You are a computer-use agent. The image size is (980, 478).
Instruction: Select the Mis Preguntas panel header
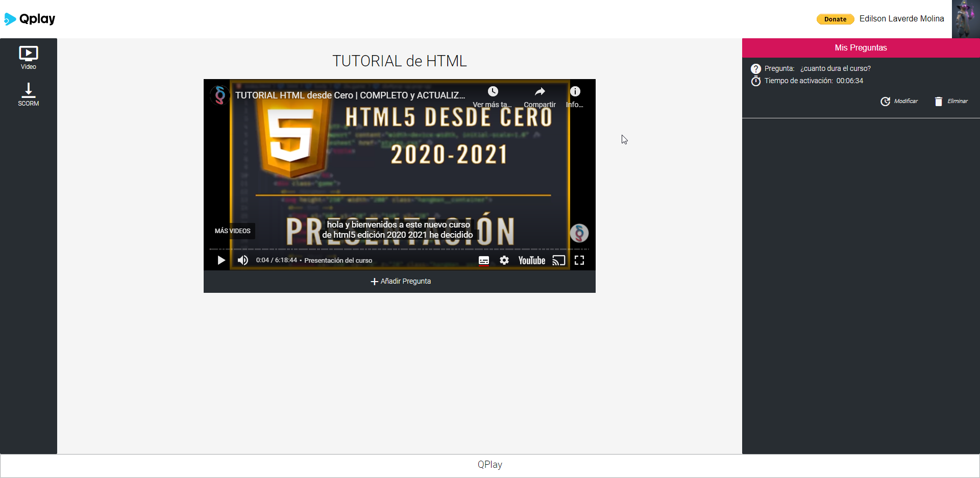pyautogui.click(x=861, y=48)
